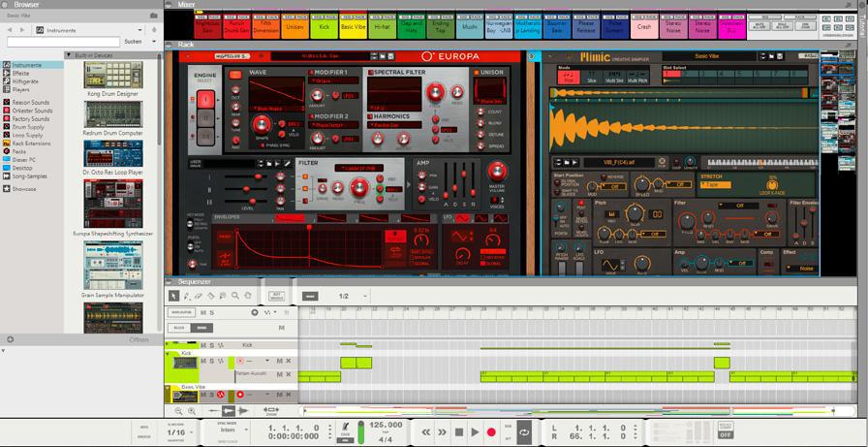Select the Hand tool in Sequencer toolbar
The image size is (868, 447).
coord(248,296)
